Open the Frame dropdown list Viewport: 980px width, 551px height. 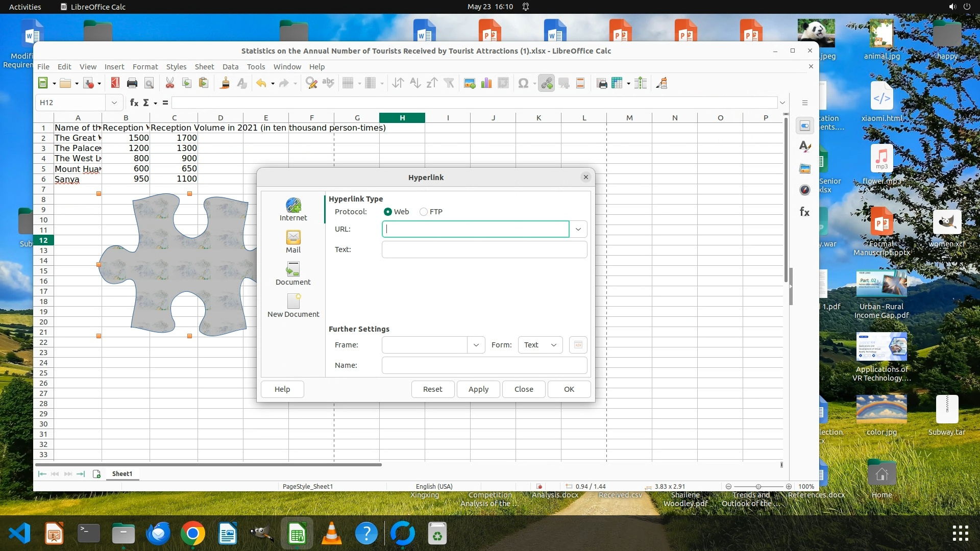(476, 345)
